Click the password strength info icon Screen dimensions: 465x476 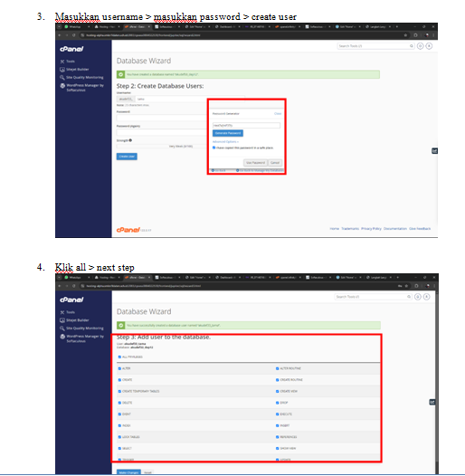pyautogui.click(x=130, y=140)
